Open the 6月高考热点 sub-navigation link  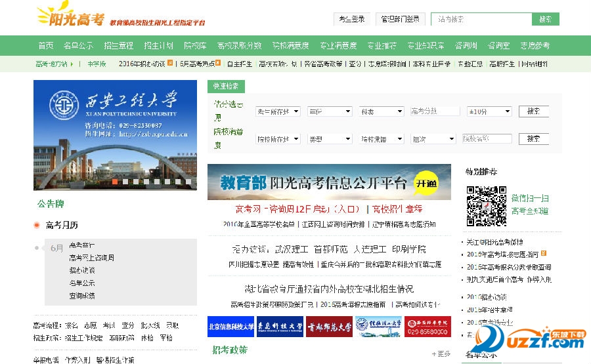pyautogui.click(x=198, y=64)
